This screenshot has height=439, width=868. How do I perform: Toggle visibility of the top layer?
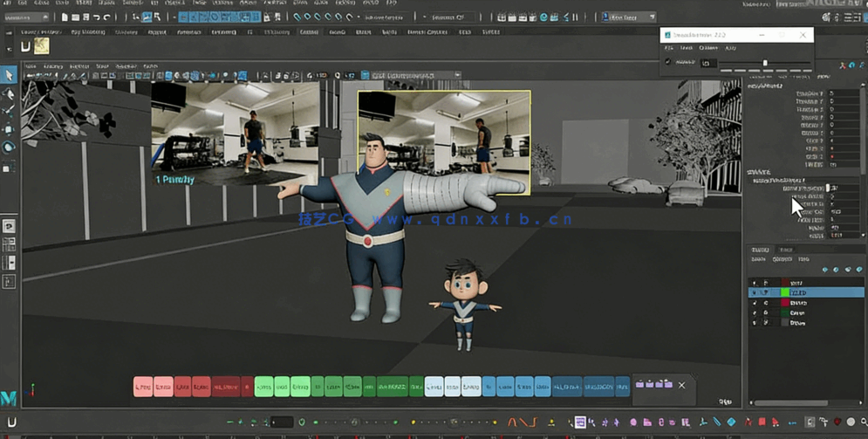pyautogui.click(x=755, y=283)
